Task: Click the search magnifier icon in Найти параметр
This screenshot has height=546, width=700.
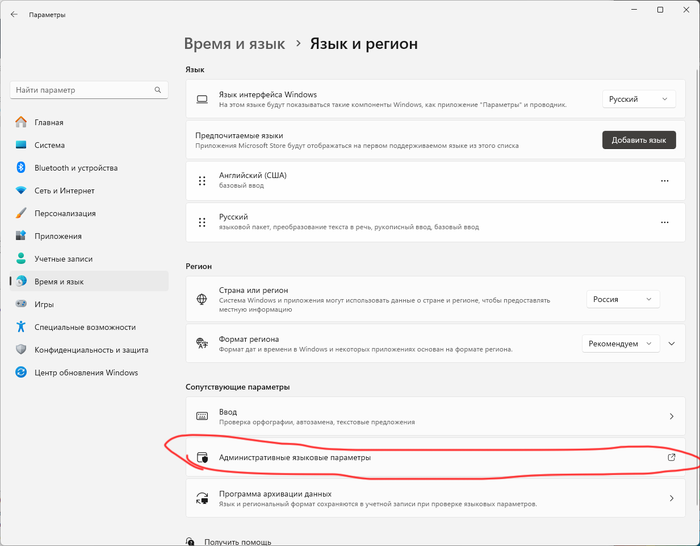Action: tap(158, 90)
